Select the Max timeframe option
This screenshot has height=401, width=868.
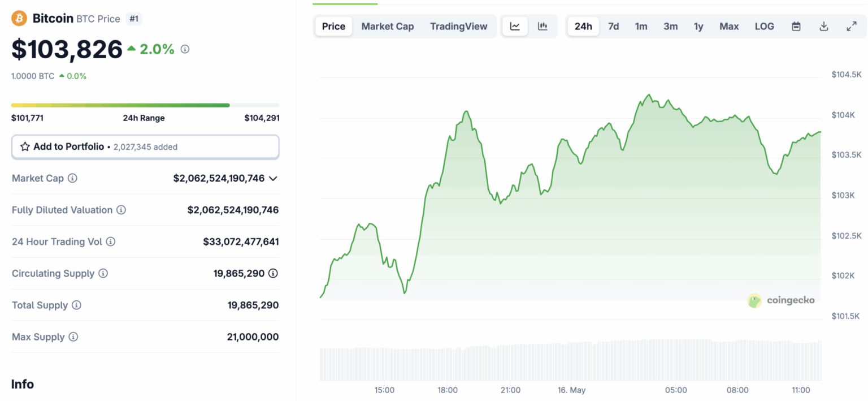(729, 26)
